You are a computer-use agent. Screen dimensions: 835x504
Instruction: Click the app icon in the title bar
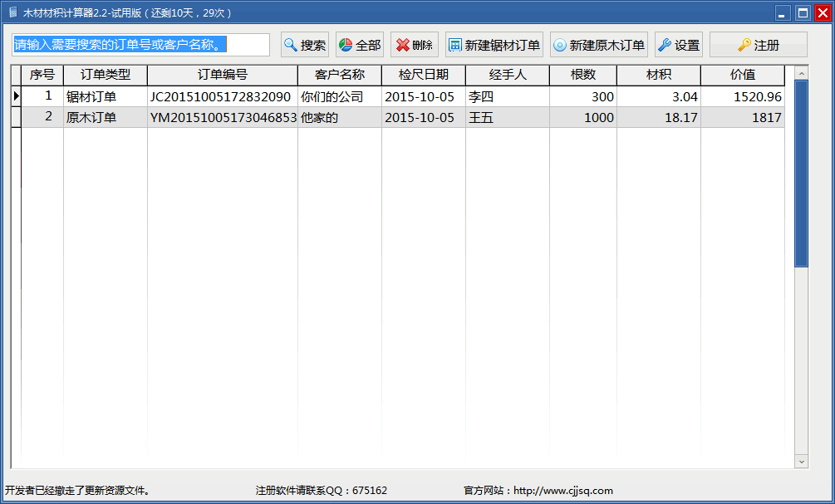pyautogui.click(x=12, y=12)
